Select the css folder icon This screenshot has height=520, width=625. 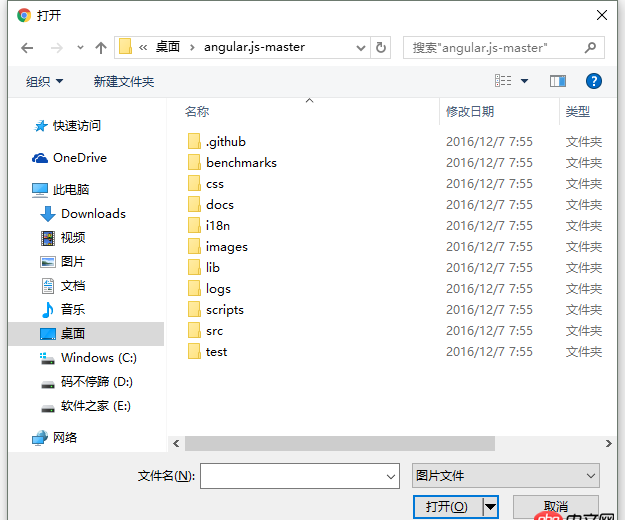(x=194, y=184)
